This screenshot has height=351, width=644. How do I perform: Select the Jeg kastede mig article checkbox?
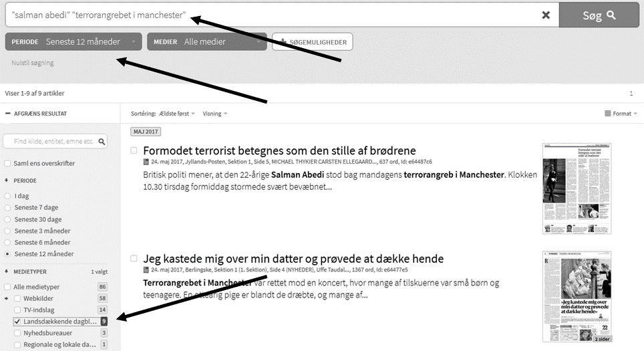[134, 259]
